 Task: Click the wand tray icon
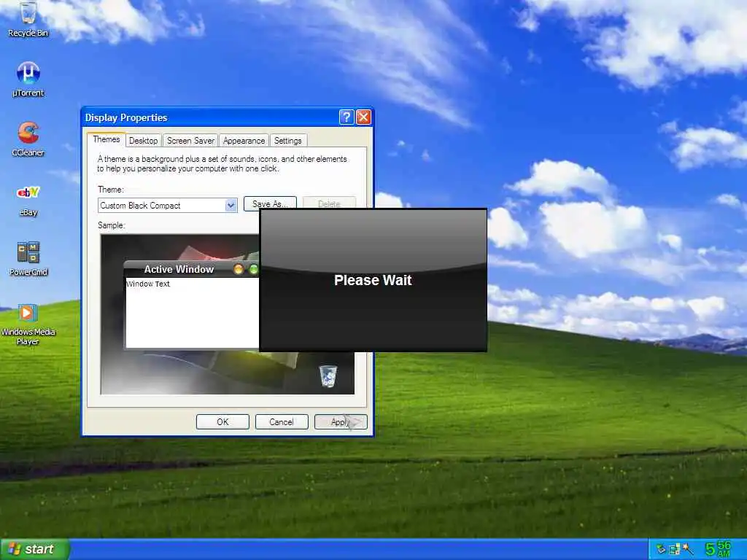pos(687,549)
